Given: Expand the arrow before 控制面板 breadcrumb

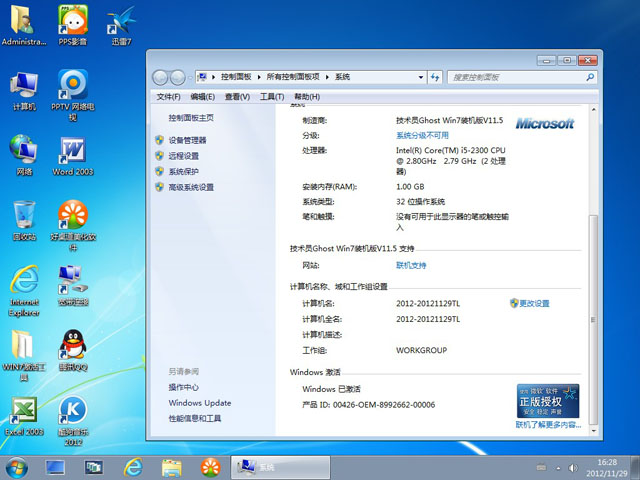Looking at the screenshot, I should click(213, 77).
